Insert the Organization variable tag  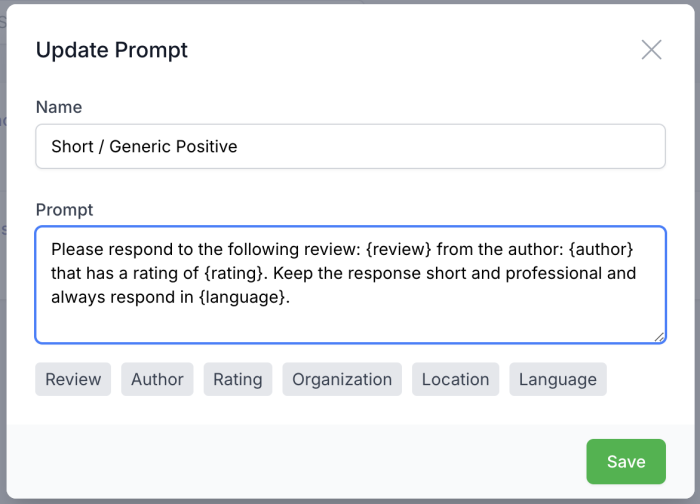(342, 379)
